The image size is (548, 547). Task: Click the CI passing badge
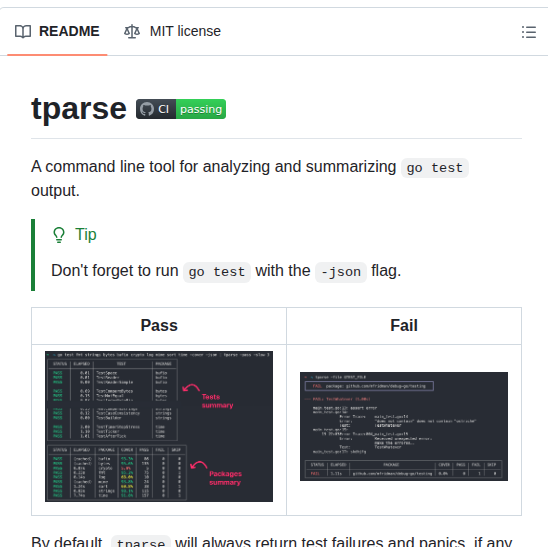pyautogui.click(x=181, y=109)
